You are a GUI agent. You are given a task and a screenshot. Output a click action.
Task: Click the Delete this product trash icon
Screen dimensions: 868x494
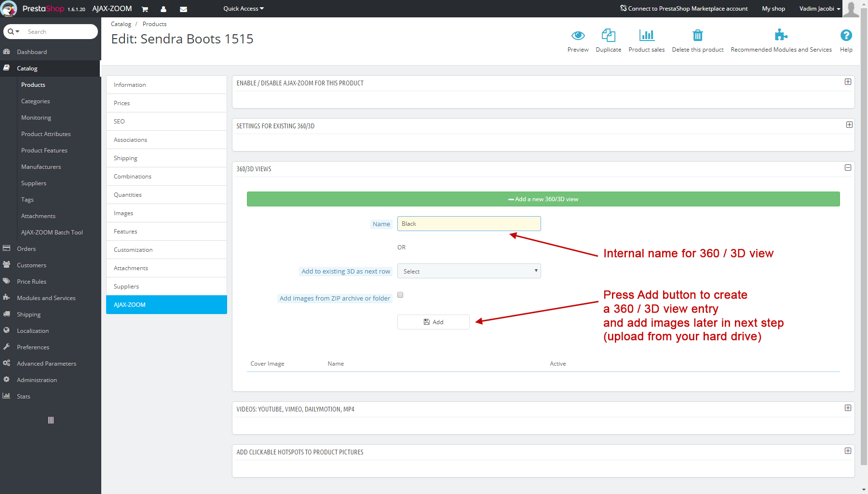coord(698,35)
